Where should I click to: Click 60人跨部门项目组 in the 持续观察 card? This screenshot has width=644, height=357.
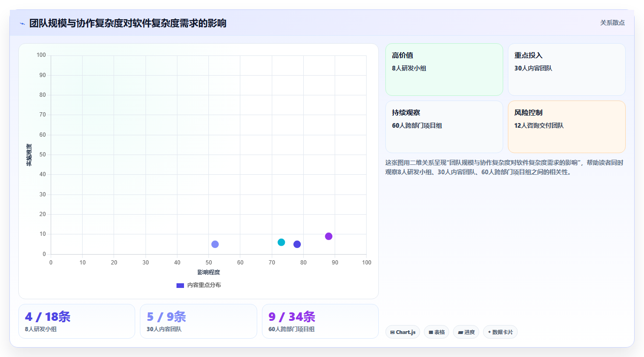(x=417, y=125)
